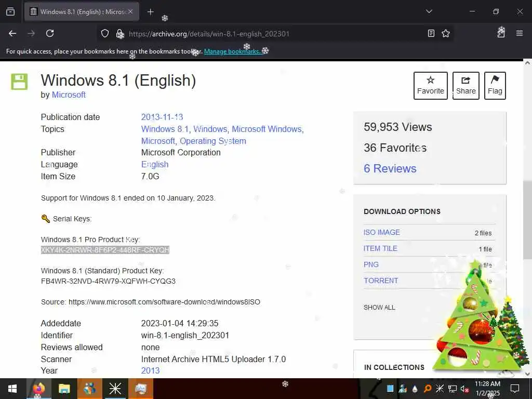Click the Microsoft source URL text
The height and width of the screenshot is (399, 532).
click(164, 302)
